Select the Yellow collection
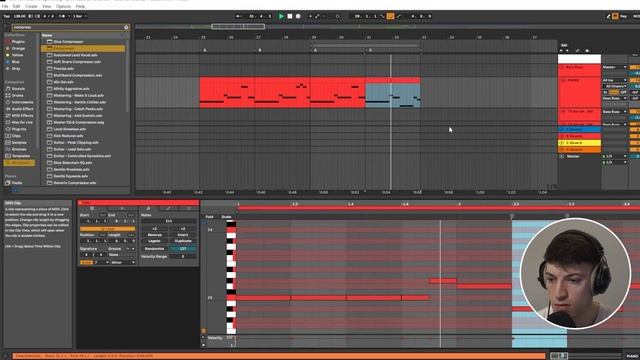640x360 pixels. (x=17, y=55)
